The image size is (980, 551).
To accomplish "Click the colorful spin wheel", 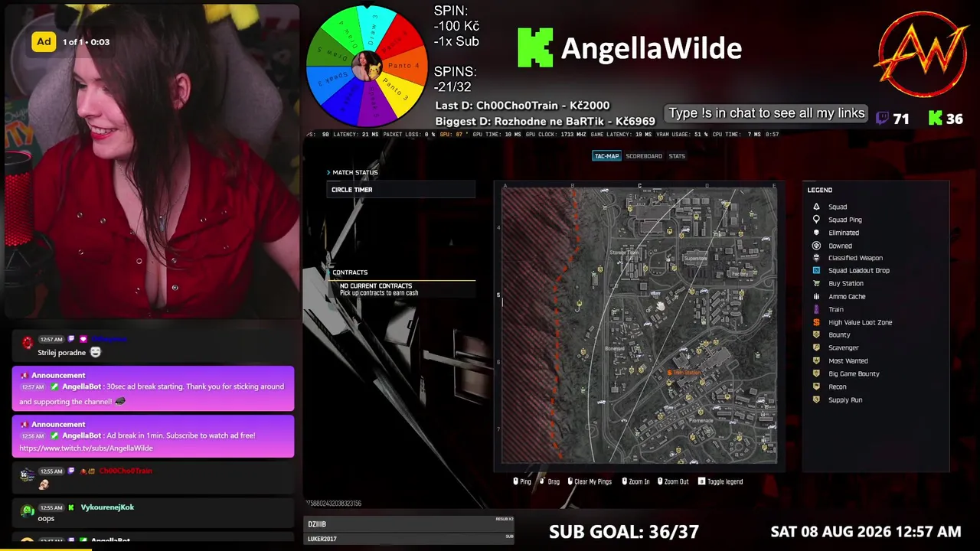I will point(367,67).
